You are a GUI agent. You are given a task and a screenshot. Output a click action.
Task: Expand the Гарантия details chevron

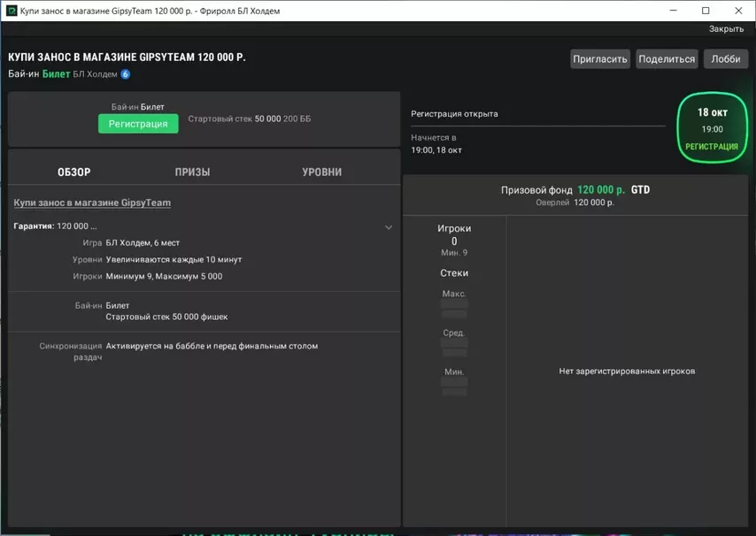[x=388, y=227]
